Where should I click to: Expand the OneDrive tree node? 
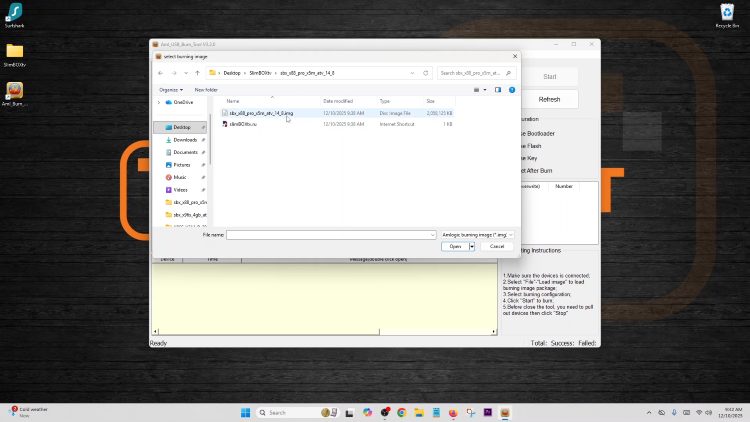click(x=159, y=102)
